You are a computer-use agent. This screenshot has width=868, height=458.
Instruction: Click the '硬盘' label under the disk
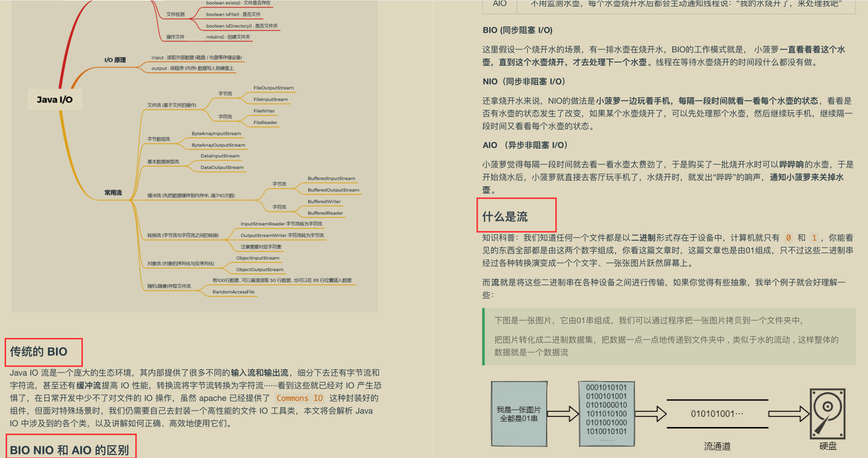point(828,446)
